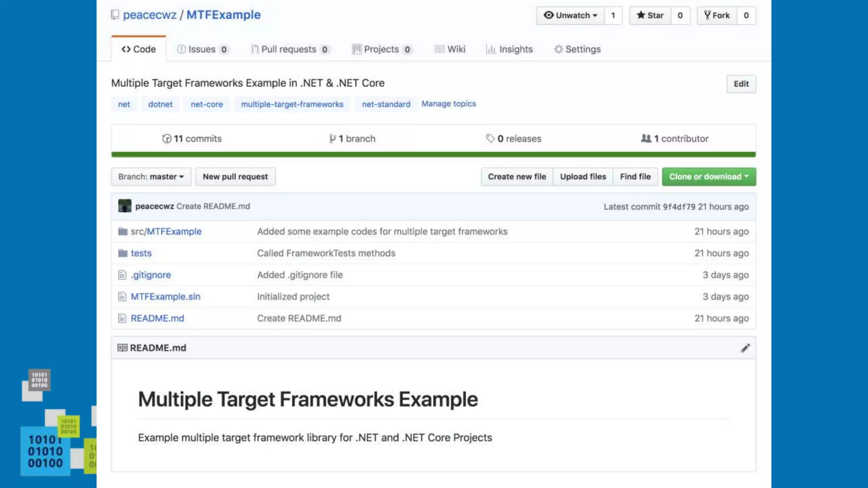The height and width of the screenshot is (488, 868).
Task: Open the Insights tab
Action: [x=509, y=49]
